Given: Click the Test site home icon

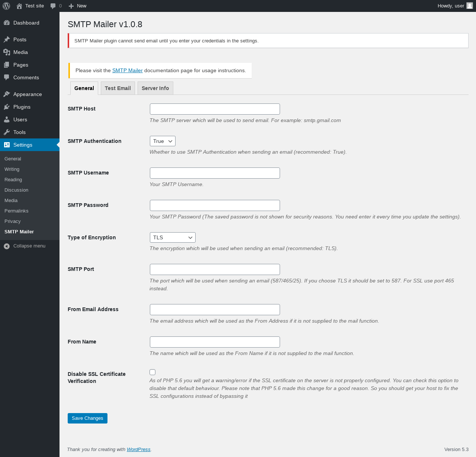Looking at the screenshot, I should point(19,6).
